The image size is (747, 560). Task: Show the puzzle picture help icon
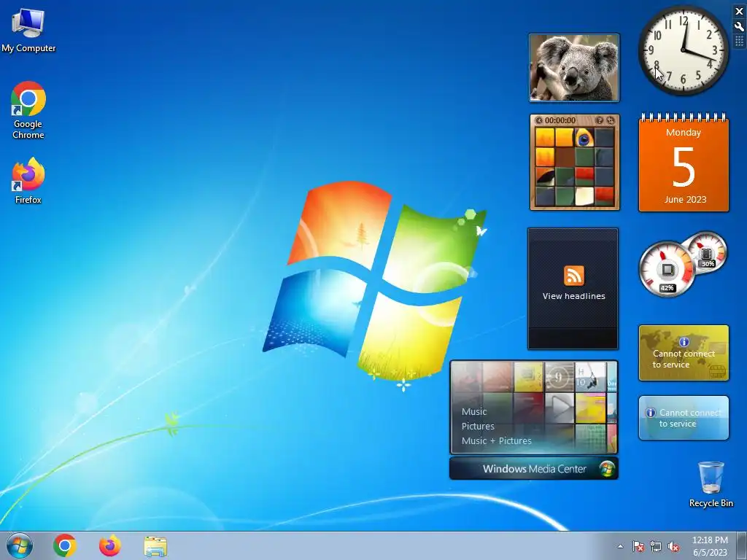[600, 120]
